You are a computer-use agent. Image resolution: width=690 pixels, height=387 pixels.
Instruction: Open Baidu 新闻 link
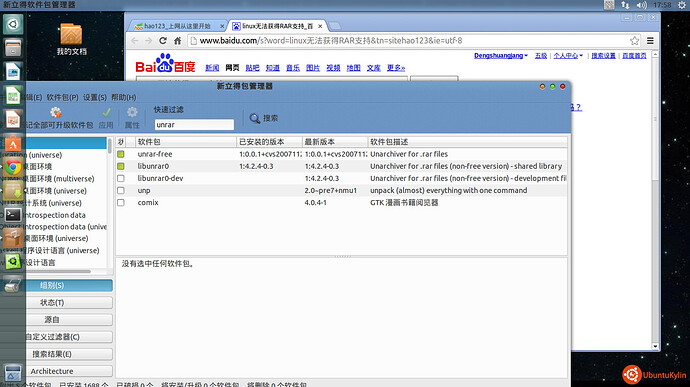(212, 68)
